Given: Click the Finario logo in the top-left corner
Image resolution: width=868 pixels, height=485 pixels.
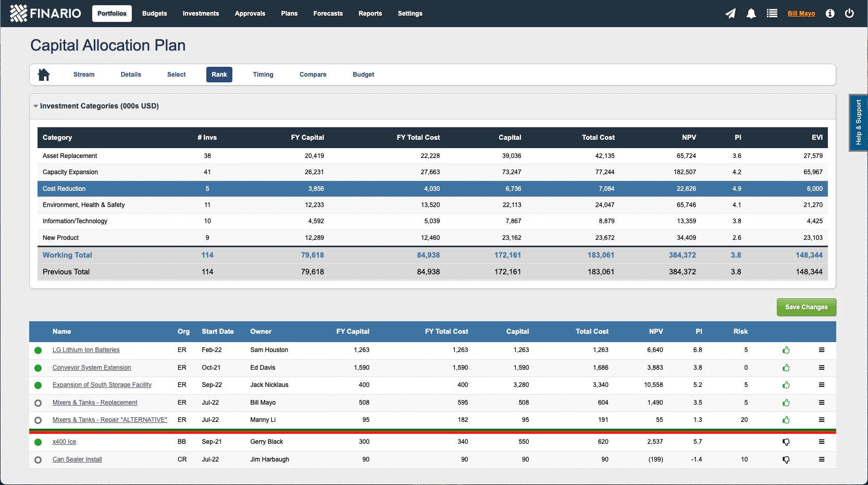Looking at the screenshot, I should (x=45, y=13).
